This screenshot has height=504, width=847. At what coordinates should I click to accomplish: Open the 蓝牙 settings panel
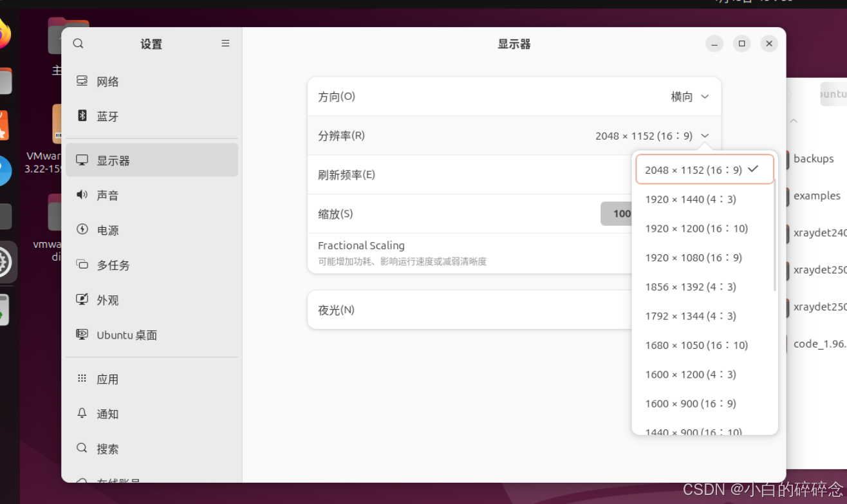click(x=152, y=116)
